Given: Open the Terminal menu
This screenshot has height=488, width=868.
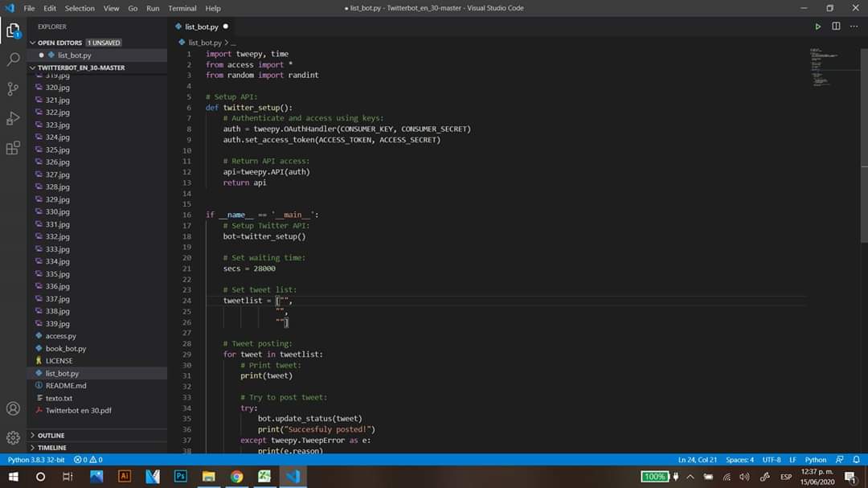Looking at the screenshot, I should (x=182, y=8).
